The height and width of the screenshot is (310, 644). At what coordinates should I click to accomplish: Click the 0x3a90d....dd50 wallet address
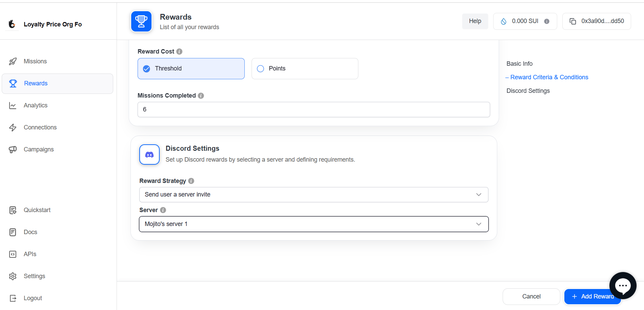[x=603, y=21]
